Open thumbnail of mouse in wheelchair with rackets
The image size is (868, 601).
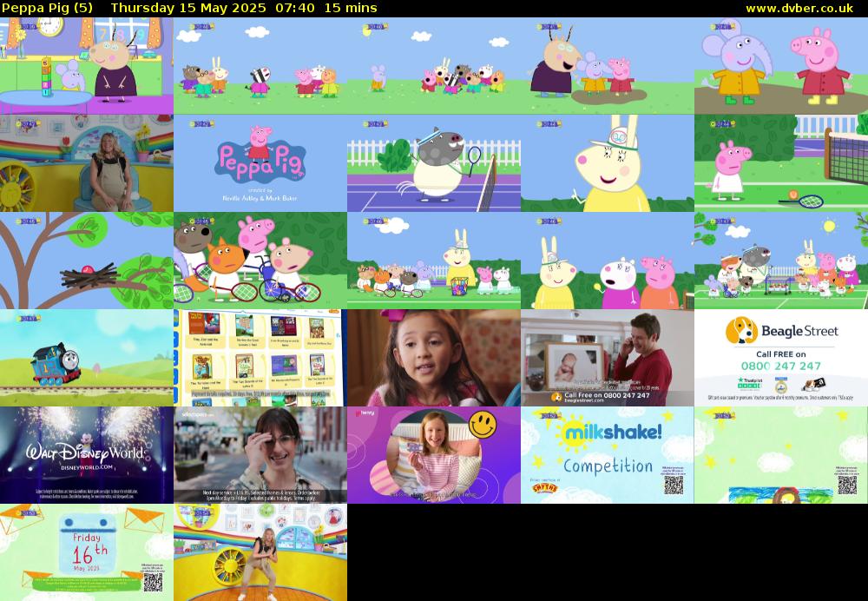(260, 261)
